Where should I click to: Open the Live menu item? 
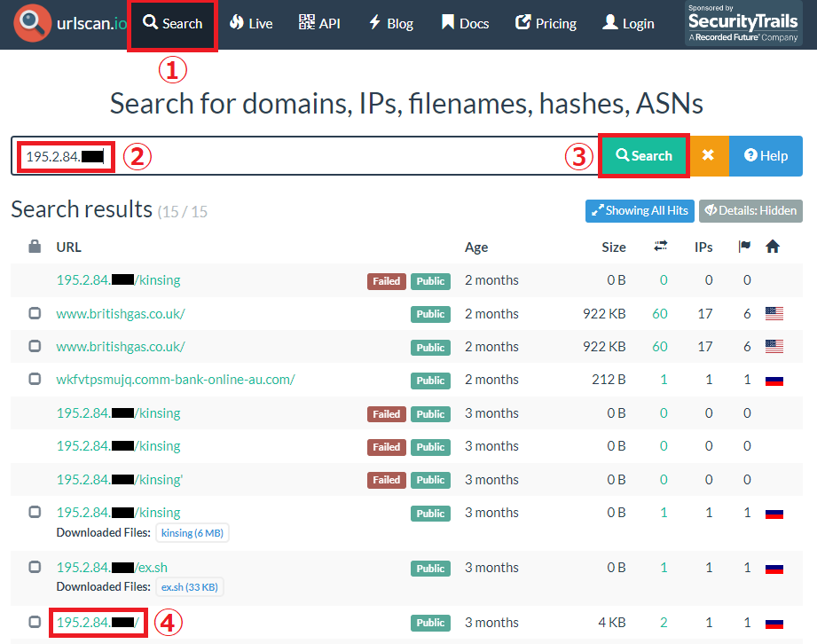(x=250, y=24)
